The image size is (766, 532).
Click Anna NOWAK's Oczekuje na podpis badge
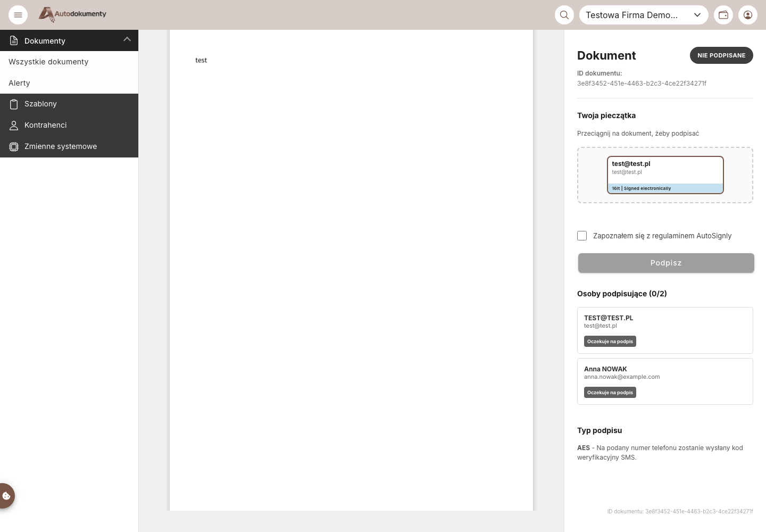[610, 393]
